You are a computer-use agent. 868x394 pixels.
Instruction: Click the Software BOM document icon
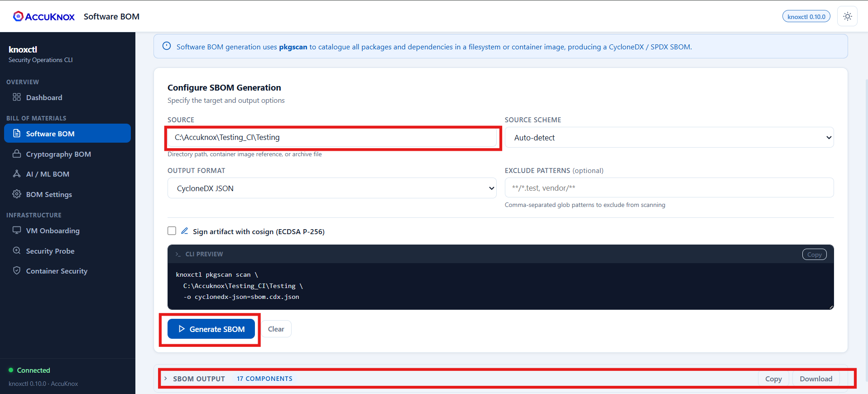[17, 133]
